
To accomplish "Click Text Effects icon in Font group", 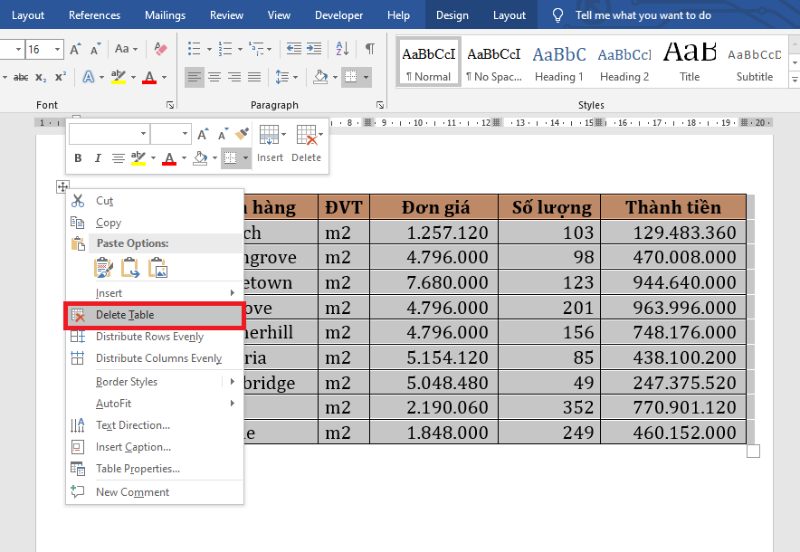I will coord(88,78).
